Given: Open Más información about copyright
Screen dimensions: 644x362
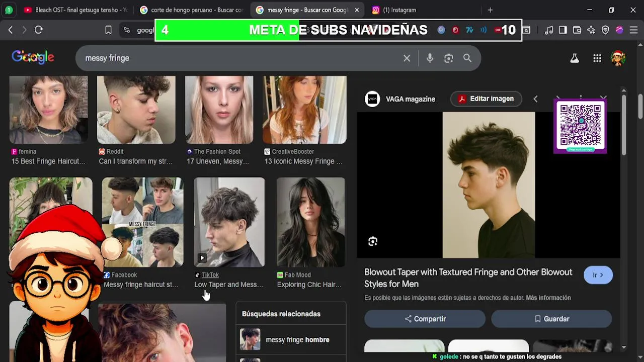Looking at the screenshot, I should tap(548, 298).
